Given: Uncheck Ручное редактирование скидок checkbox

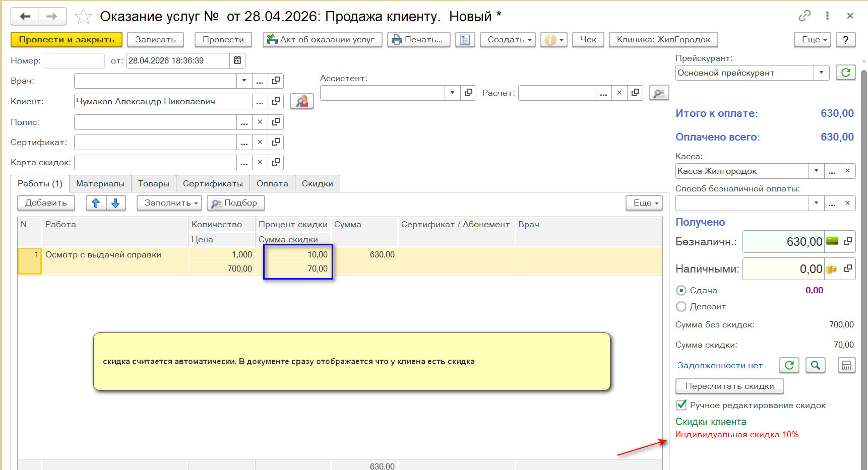Looking at the screenshot, I should pyautogui.click(x=681, y=405).
